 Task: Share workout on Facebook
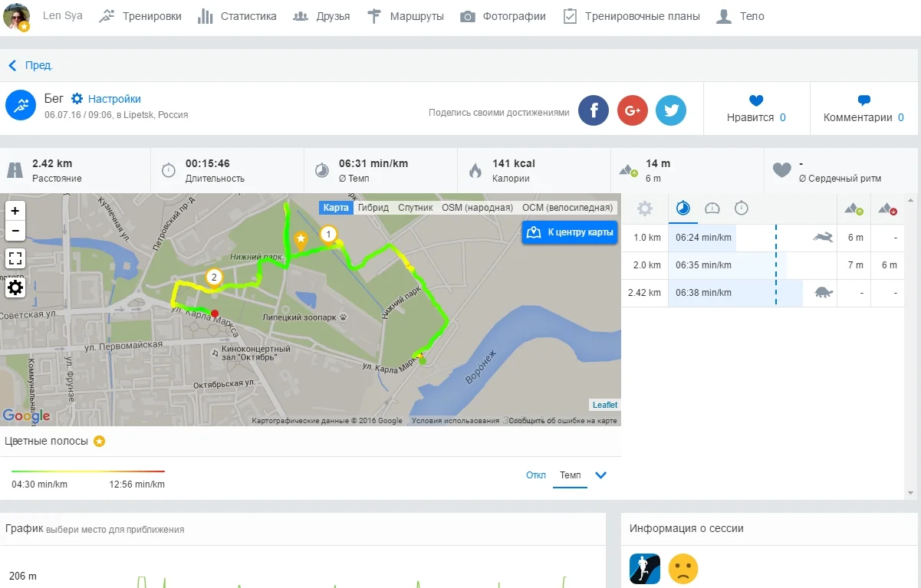click(594, 110)
